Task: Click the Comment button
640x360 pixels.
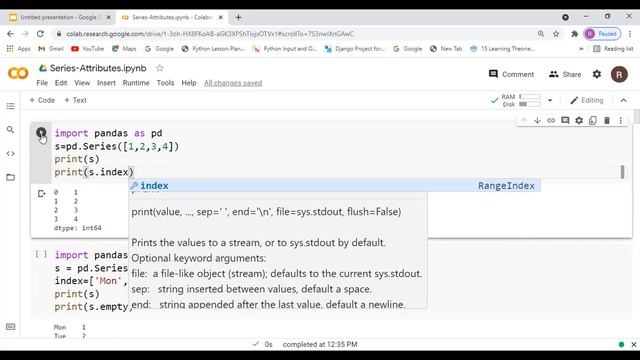Action: click(511, 74)
